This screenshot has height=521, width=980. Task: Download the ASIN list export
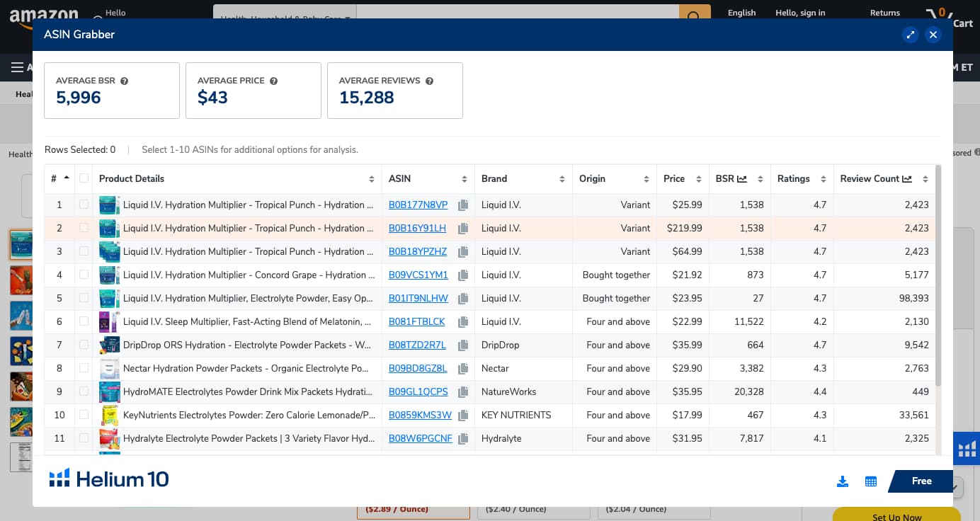click(x=843, y=481)
